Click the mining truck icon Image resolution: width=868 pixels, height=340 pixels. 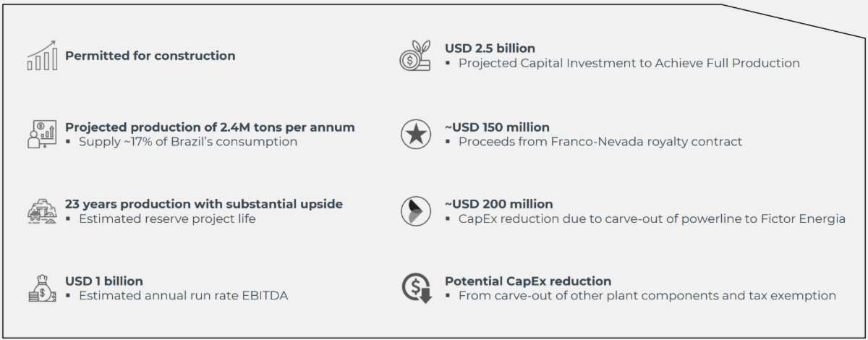click(x=42, y=211)
